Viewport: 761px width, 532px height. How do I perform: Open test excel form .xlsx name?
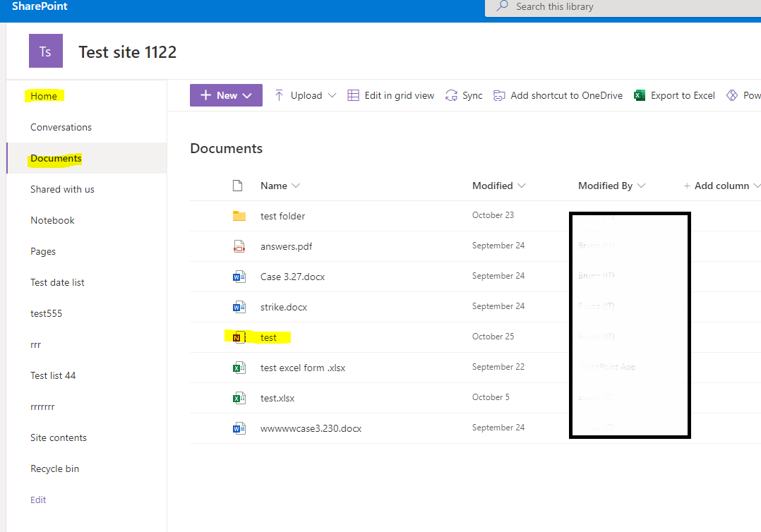(x=303, y=368)
